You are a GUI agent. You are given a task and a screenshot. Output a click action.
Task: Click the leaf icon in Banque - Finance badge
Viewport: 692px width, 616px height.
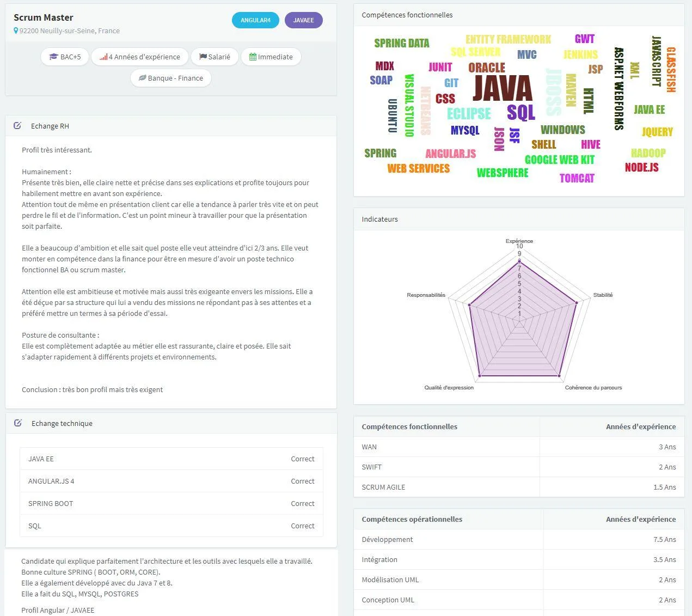pos(142,78)
